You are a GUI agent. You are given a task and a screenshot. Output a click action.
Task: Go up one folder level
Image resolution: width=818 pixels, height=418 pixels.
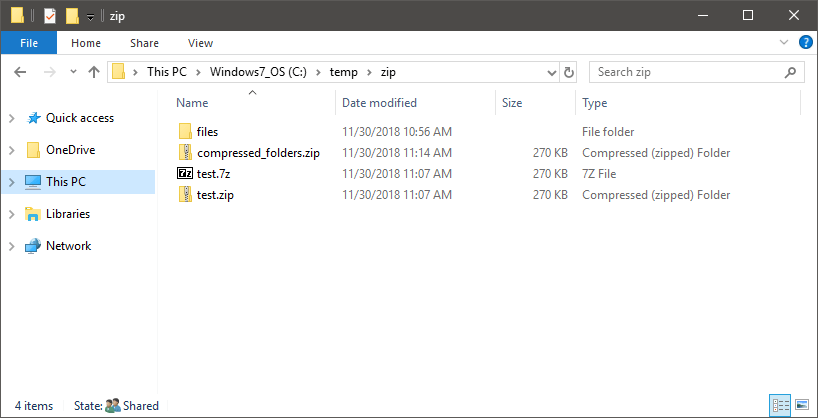point(94,72)
